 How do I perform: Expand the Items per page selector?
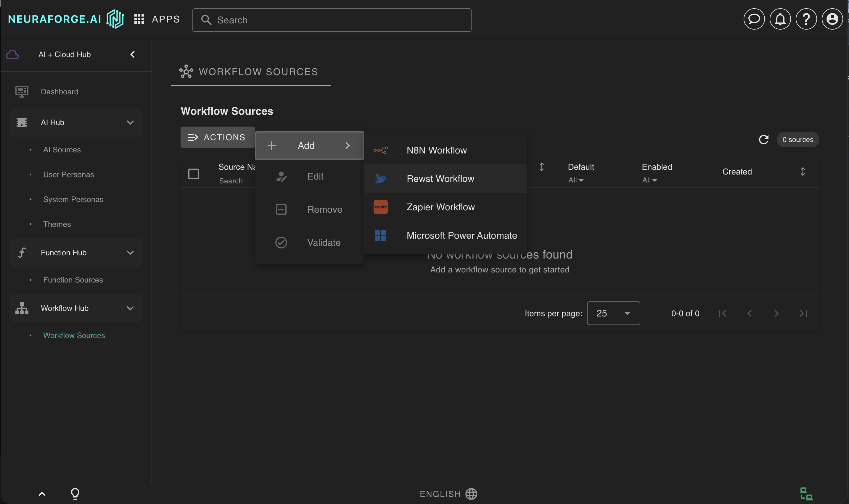point(613,313)
